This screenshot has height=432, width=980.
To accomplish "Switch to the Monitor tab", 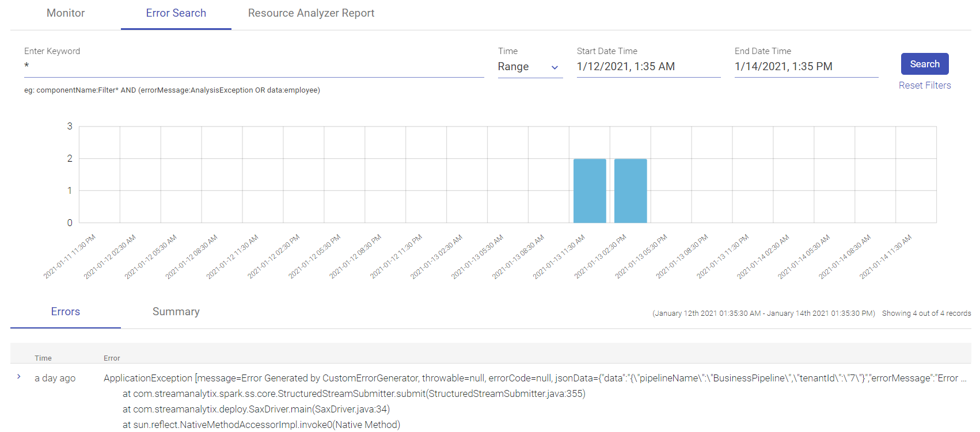I will coord(66,13).
